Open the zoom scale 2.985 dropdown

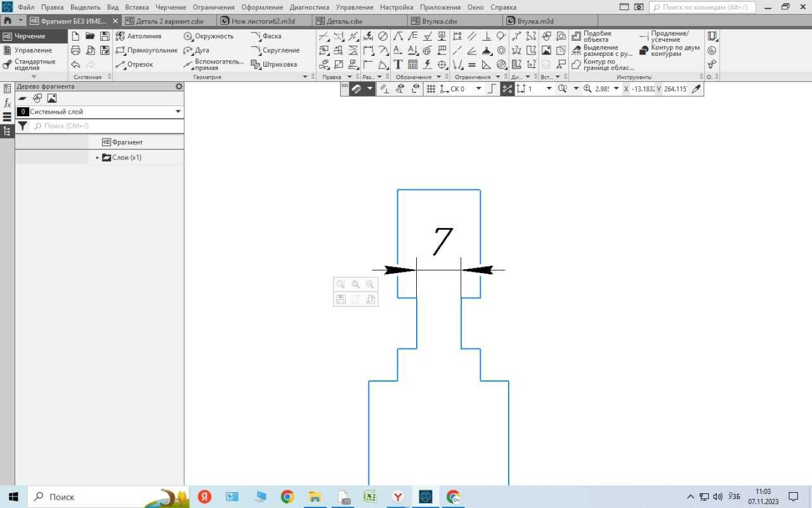616,89
